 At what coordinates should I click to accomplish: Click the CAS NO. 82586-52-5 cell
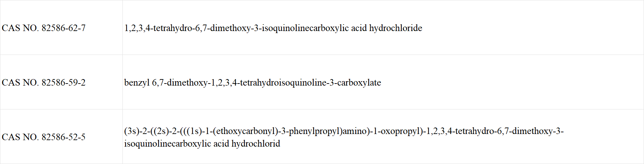coord(61,137)
